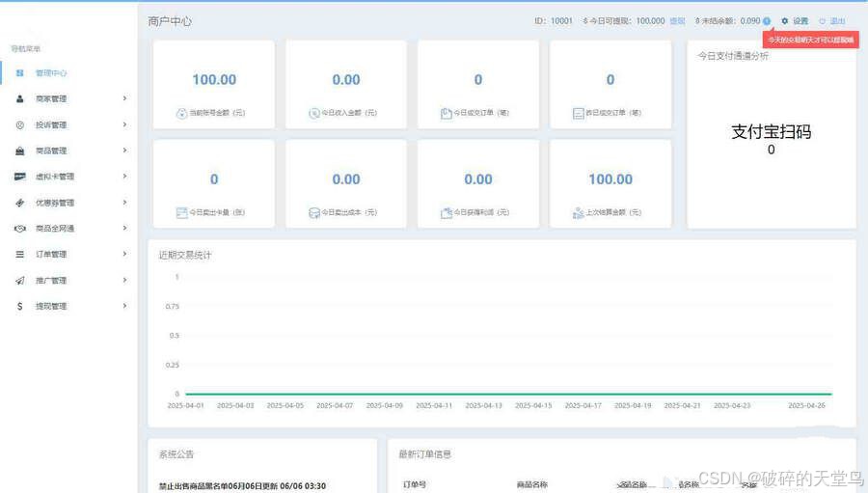This screenshot has height=493, width=868.
Task: Open the 订单管理 menu label
Action: (51, 255)
